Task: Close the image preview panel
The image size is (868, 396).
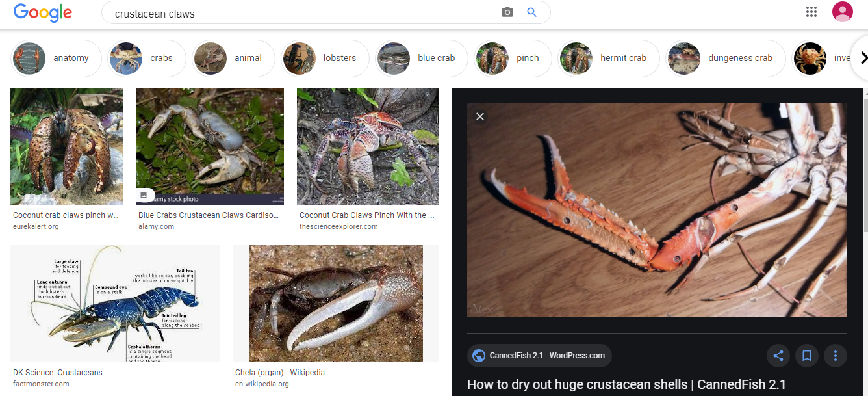Action: [x=480, y=116]
